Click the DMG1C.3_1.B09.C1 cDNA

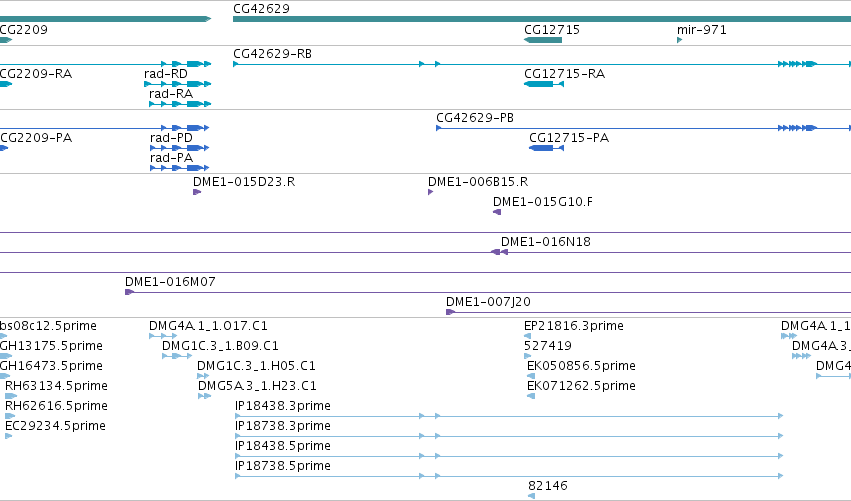click(177, 356)
